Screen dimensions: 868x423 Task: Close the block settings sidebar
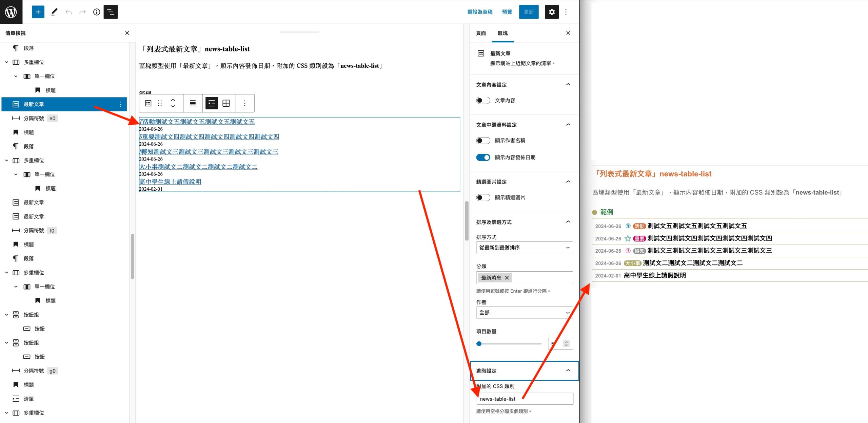click(568, 33)
